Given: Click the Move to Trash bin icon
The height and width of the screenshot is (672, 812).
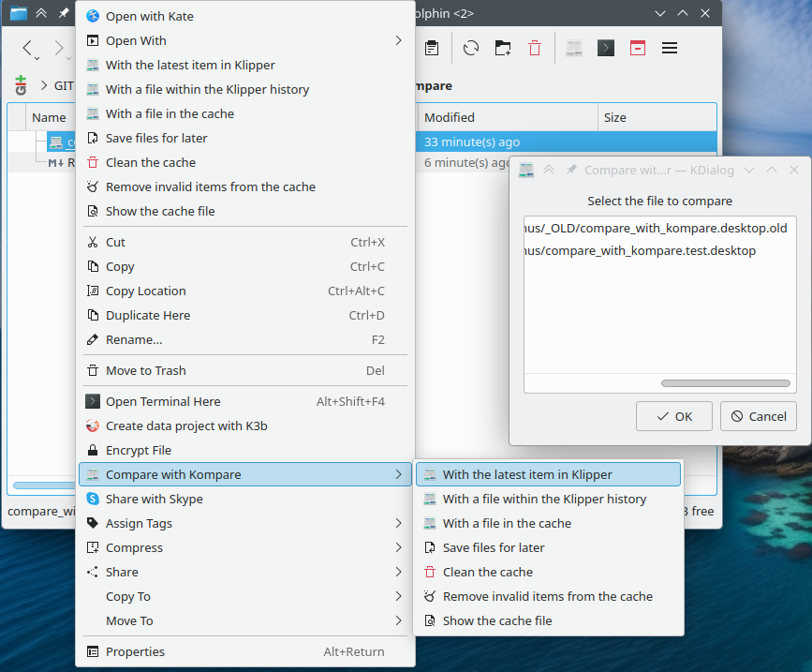Looking at the screenshot, I should [93, 371].
